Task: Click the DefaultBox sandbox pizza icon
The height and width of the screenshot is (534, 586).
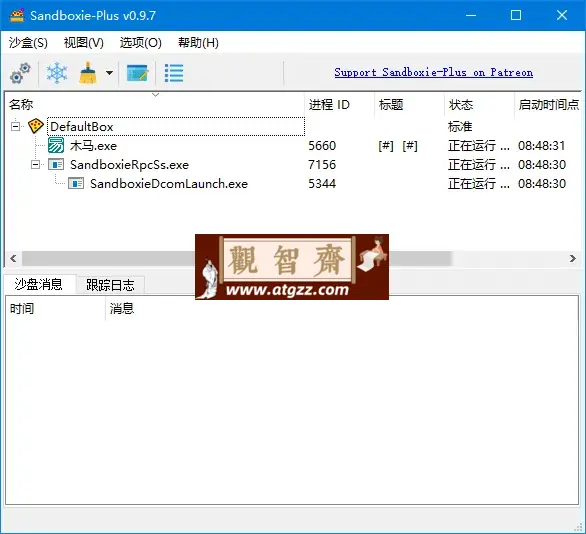Action: coord(36,126)
